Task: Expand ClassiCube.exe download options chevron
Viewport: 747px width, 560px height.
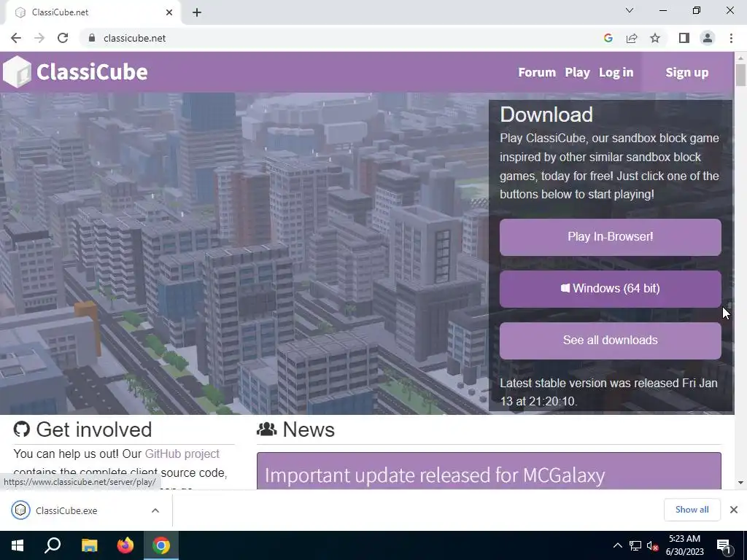Action: point(155,510)
